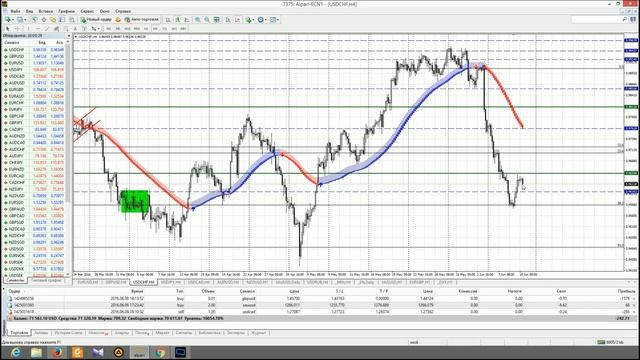The image size is (640, 360).
Task: Close the gbpusd buy order
Action: 634,298
